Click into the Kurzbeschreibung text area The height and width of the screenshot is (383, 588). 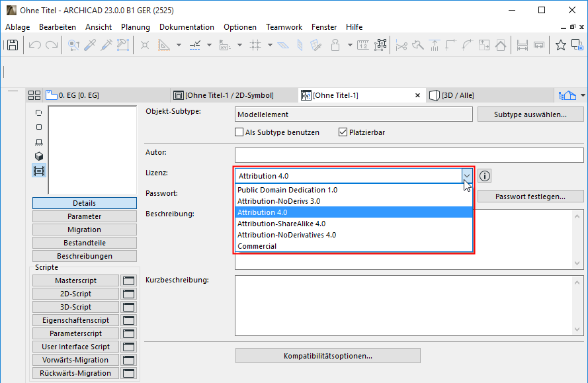click(x=403, y=306)
